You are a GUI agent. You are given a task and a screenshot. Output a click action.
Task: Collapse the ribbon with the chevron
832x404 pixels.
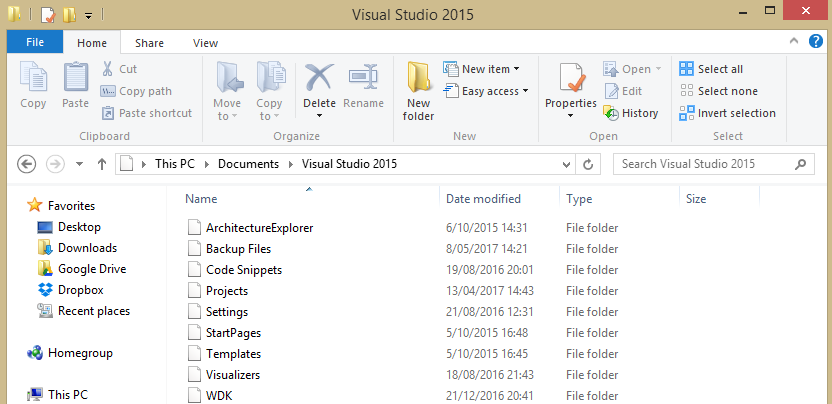point(794,41)
